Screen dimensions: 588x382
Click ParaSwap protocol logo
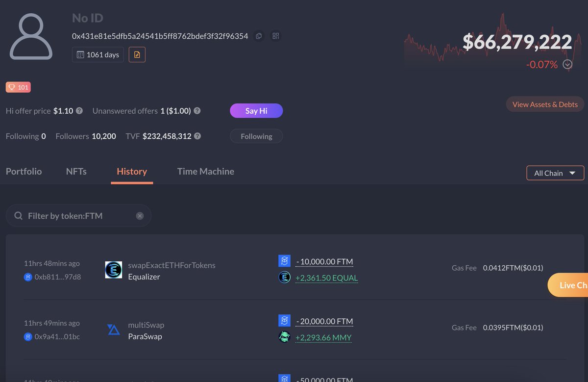coord(114,330)
